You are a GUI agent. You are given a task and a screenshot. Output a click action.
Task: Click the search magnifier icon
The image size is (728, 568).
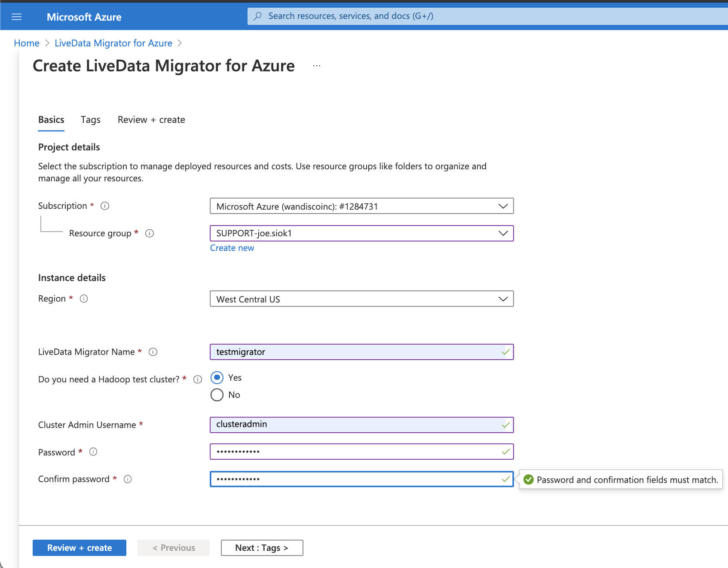(x=257, y=15)
